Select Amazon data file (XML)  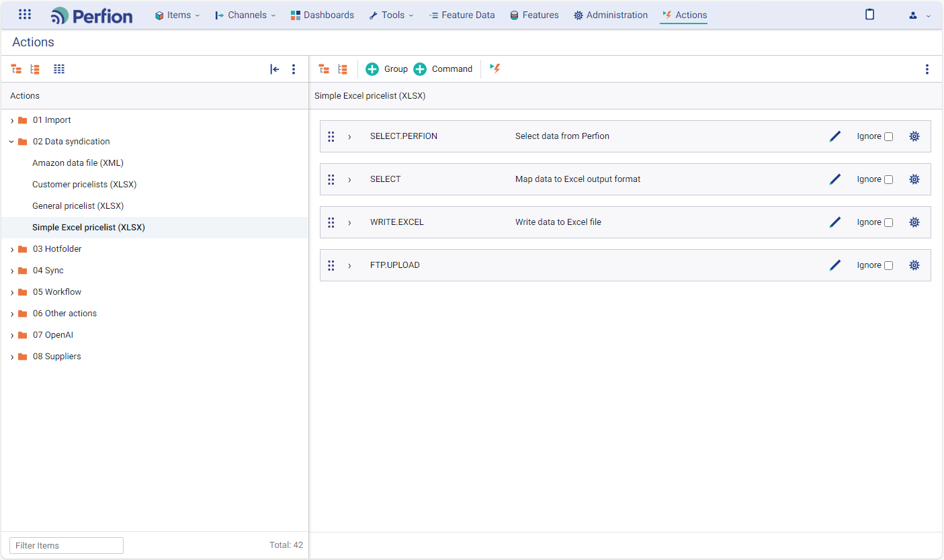point(78,163)
